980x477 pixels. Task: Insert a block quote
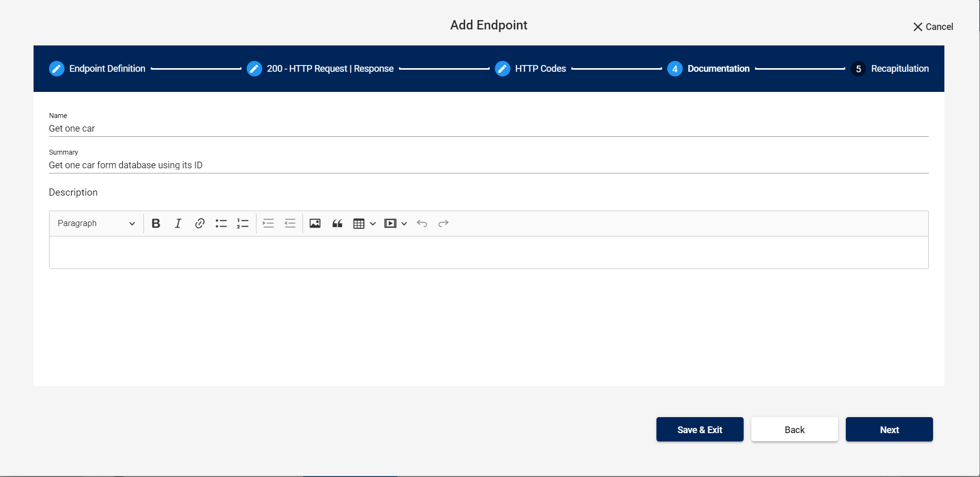point(338,224)
